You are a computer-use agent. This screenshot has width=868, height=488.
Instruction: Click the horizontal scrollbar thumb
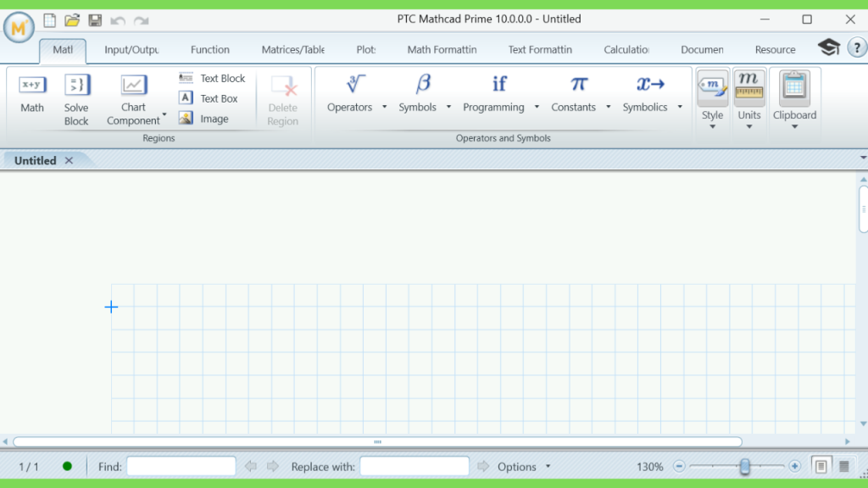pyautogui.click(x=377, y=441)
